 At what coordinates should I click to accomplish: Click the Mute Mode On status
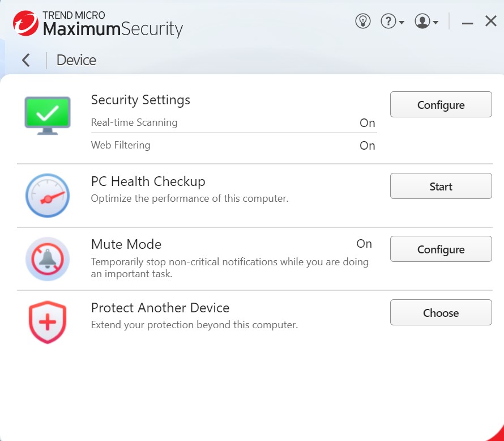364,244
